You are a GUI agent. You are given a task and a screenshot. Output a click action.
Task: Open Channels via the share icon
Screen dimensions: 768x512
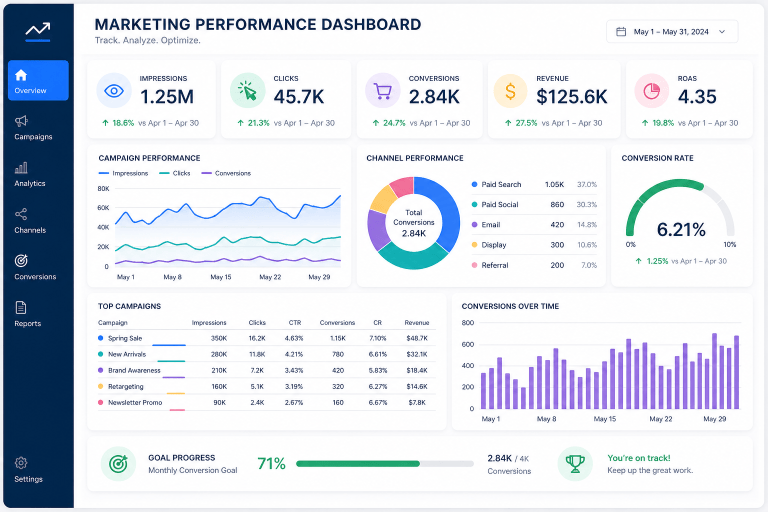coord(21,214)
